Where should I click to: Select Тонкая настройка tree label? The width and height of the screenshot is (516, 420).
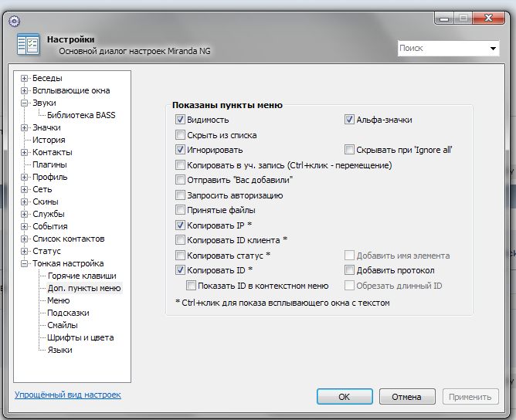[x=68, y=263]
